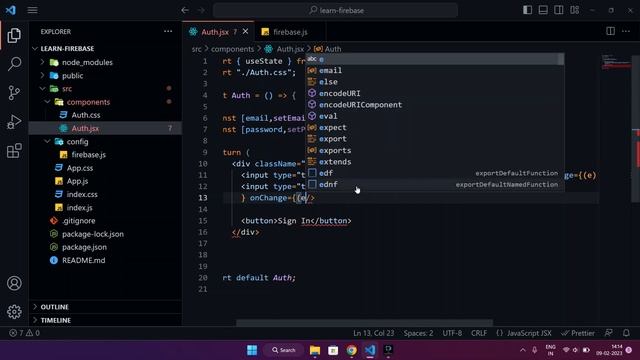The image size is (640, 360).
Task: Choose 'ednf' snippet suggestion
Action: 435,184
